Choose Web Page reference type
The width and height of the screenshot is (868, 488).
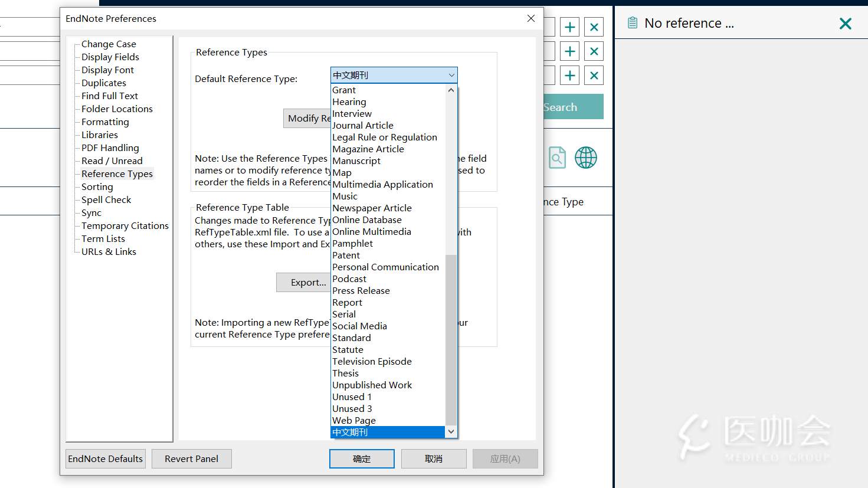388,421
